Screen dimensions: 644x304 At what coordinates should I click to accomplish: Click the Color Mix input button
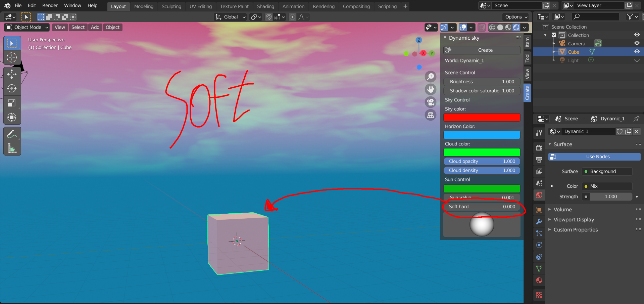pos(607,186)
